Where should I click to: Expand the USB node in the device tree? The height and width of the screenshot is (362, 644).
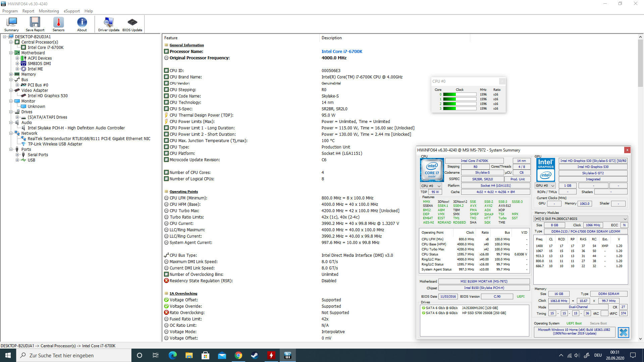tap(17, 160)
